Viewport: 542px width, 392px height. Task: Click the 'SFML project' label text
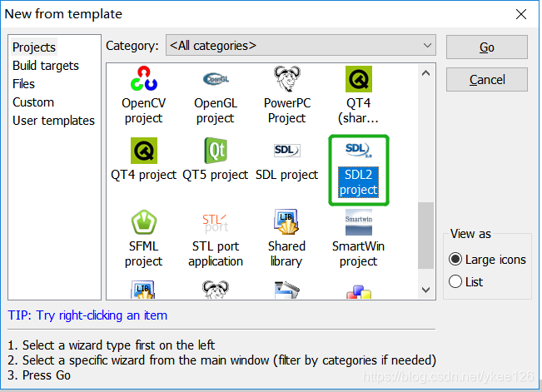click(x=143, y=254)
